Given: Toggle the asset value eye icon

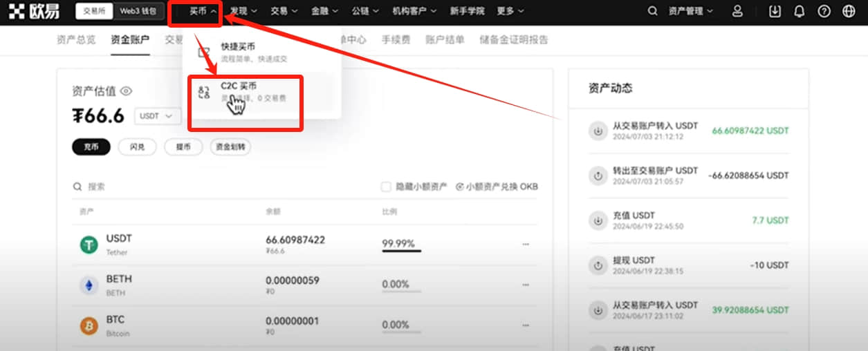Looking at the screenshot, I should pyautogui.click(x=126, y=91).
